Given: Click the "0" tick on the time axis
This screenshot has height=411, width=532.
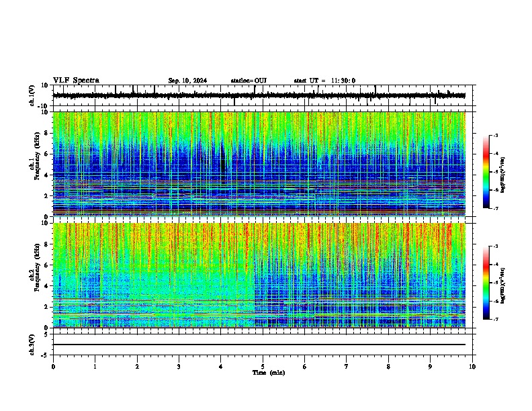Looking at the screenshot, I should click(53, 367).
